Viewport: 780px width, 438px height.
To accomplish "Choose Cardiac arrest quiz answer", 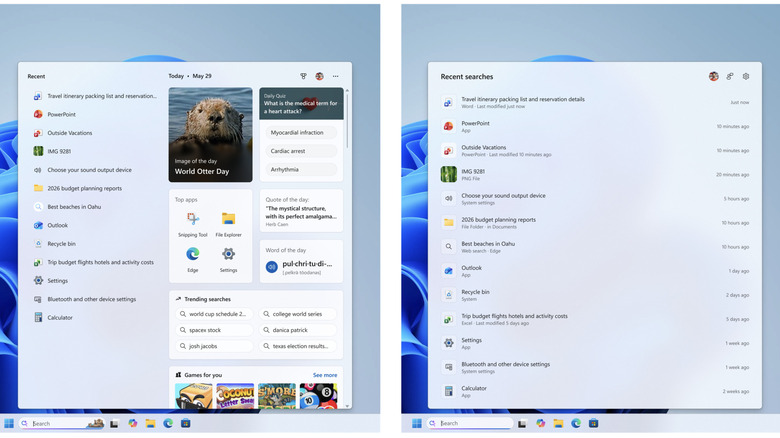I will [301, 151].
